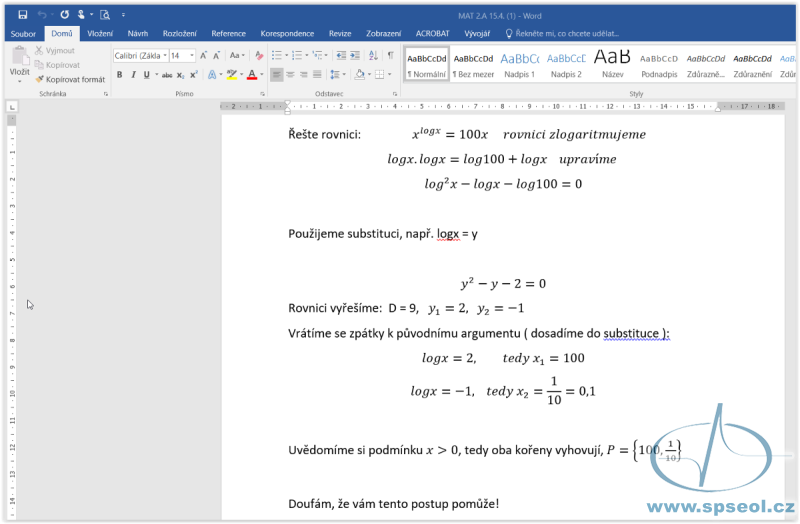Select Center alignment
Image resolution: width=800 pixels, height=524 pixels.
pos(290,74)
